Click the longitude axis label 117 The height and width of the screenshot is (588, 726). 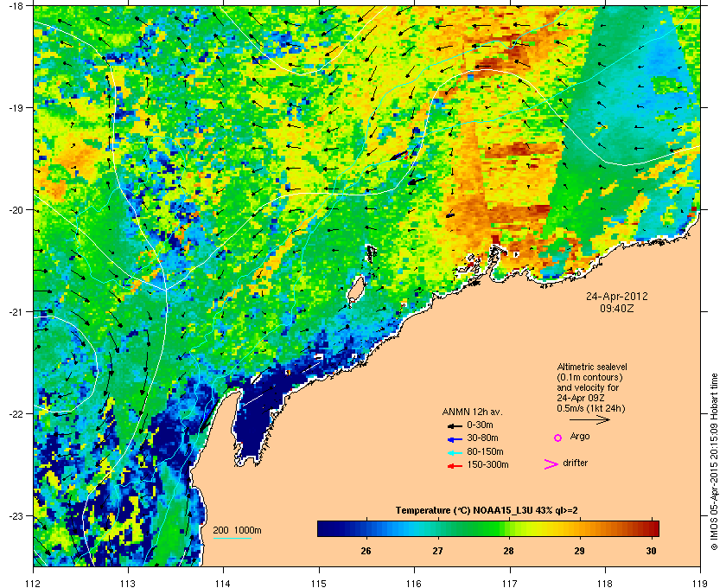click(509, 584)
